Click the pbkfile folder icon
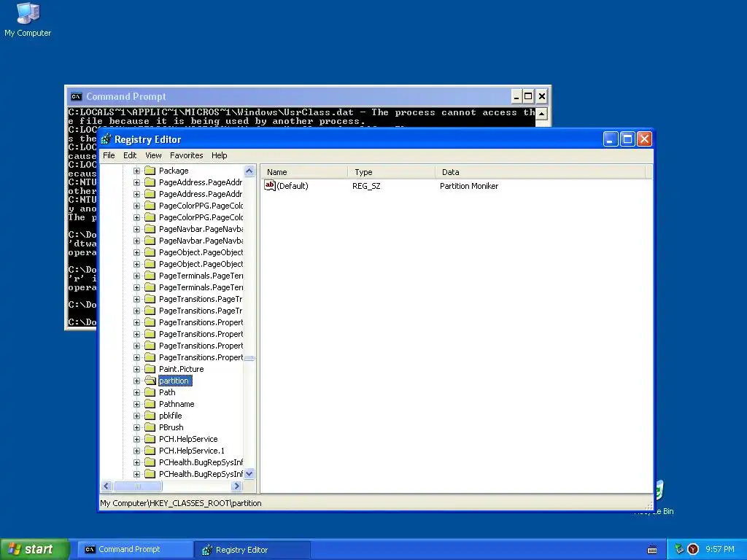Viewport: 747px width, 560px height. point(150,416)
